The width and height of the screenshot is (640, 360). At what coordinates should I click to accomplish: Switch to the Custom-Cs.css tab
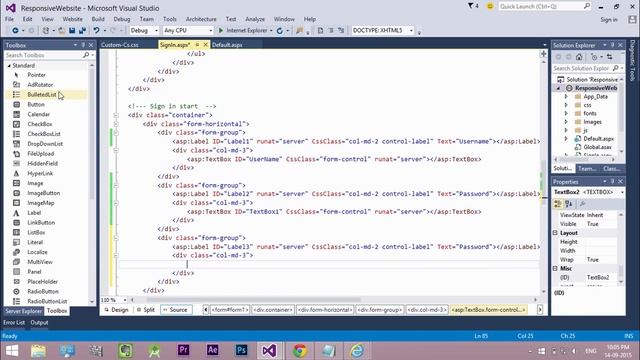(120, 45)
